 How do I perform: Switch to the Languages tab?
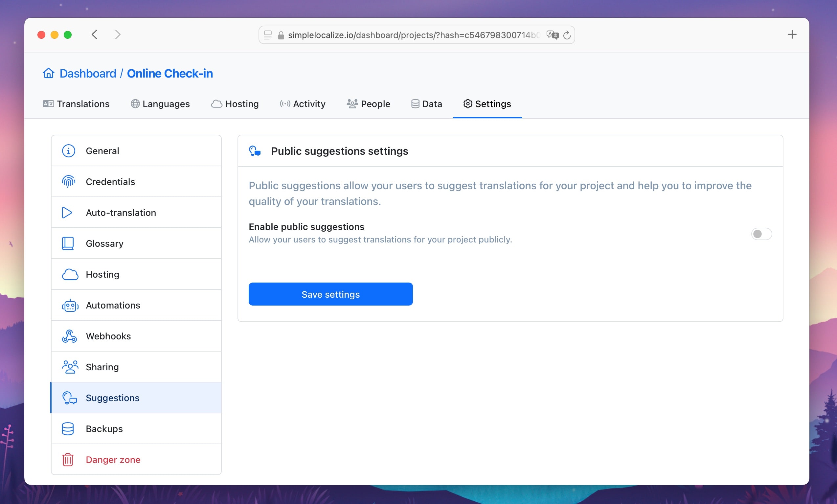[160, 104]
